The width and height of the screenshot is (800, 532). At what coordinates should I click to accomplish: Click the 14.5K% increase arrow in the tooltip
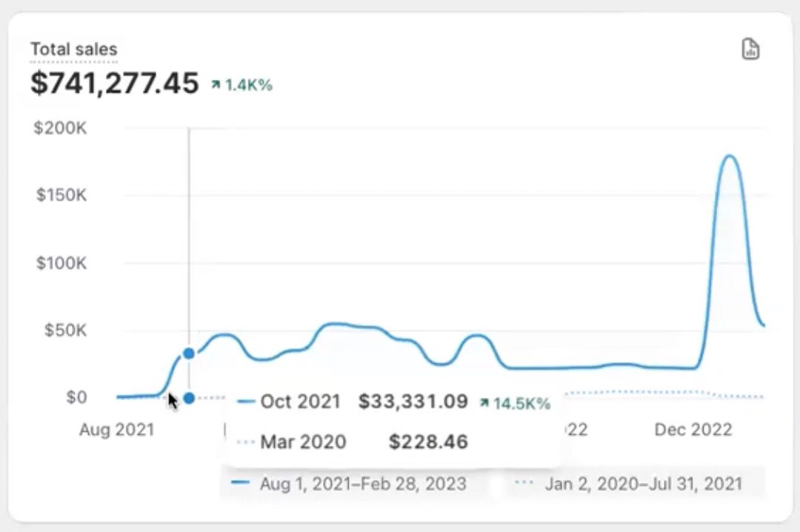[484, 403]
